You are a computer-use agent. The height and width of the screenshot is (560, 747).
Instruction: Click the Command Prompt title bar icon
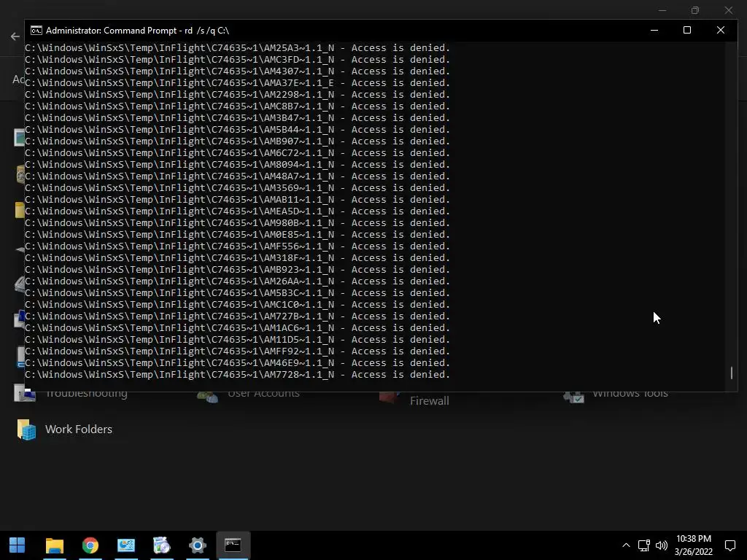pyautogui.click(x=36, y=31)
